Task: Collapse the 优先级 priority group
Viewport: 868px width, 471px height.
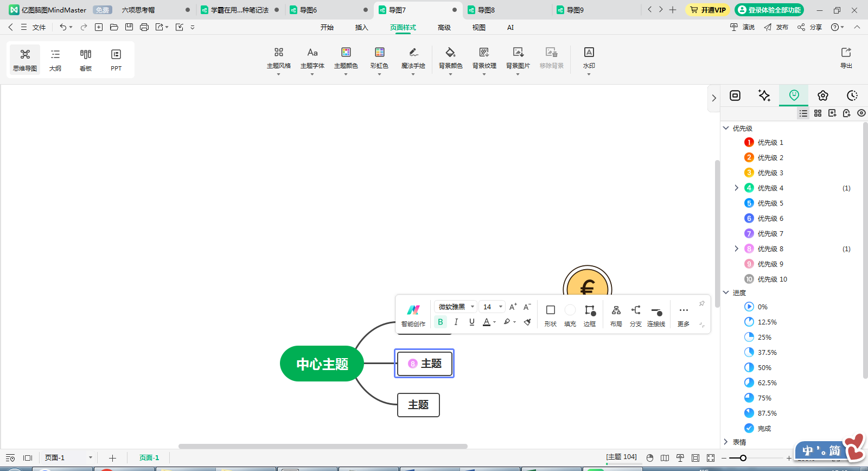Action: click(726, 128)
